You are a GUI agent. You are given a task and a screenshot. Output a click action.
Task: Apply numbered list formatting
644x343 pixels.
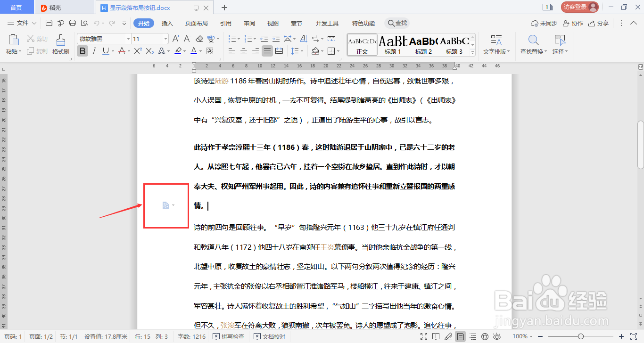coord(248,39)
